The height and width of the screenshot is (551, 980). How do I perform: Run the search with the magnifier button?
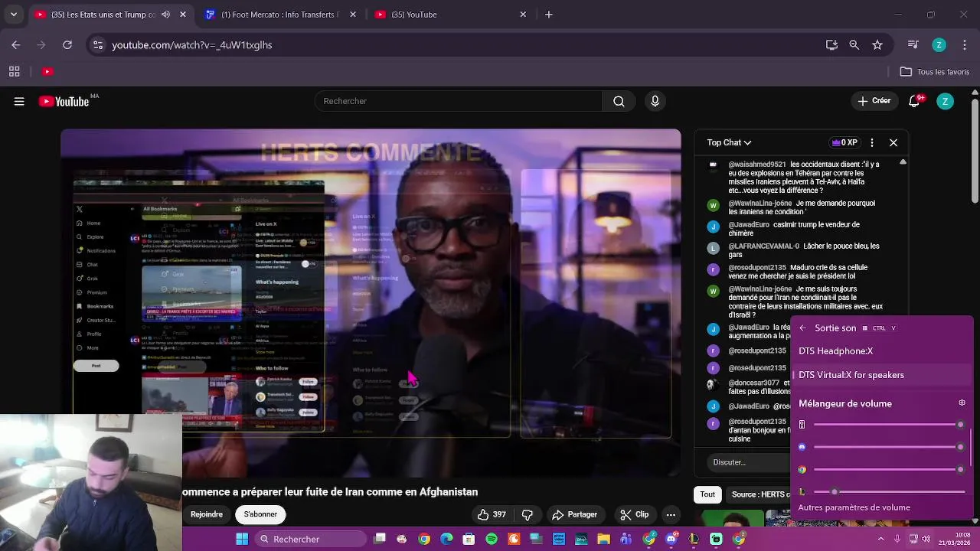click(x=619, y=101)
